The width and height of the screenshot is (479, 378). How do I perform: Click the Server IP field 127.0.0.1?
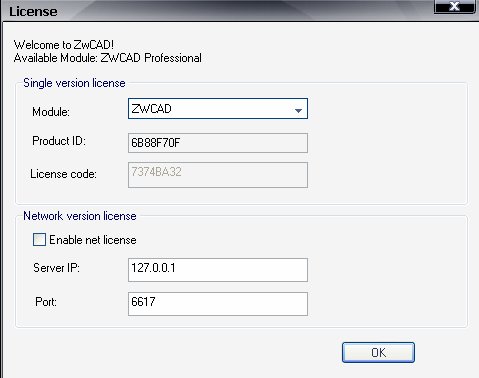(x=218, y=270)
